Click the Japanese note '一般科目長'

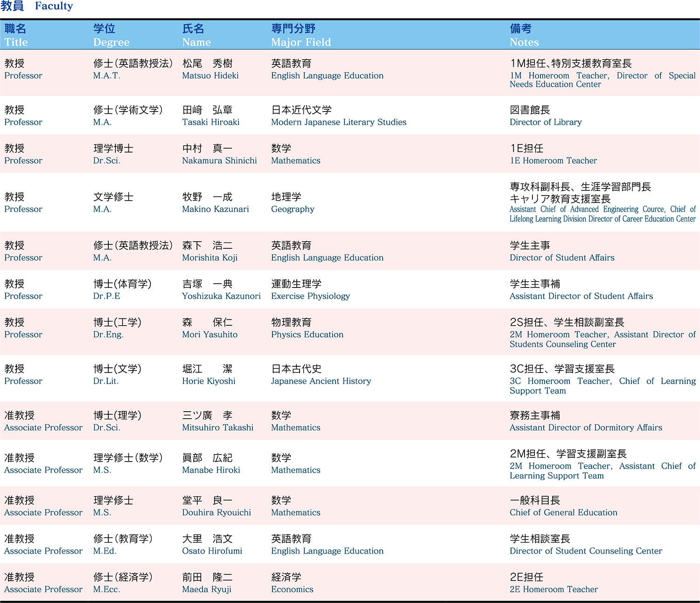click(x=535, y=500)
